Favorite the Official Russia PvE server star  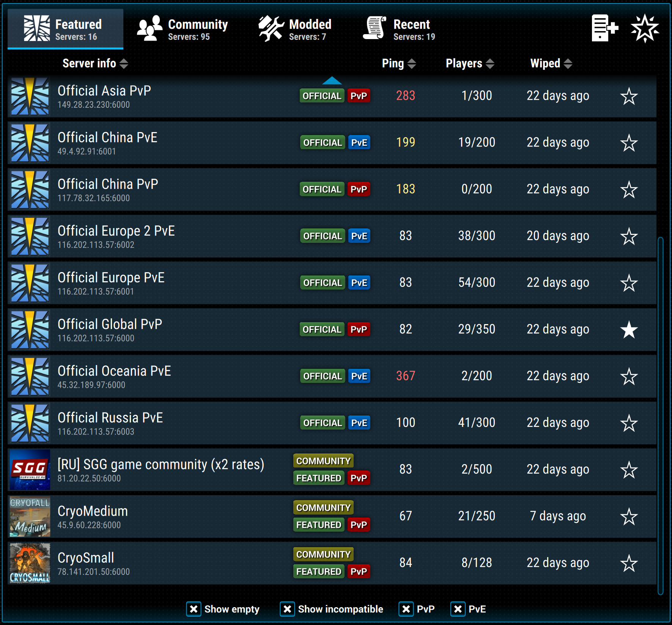point(629,423)
